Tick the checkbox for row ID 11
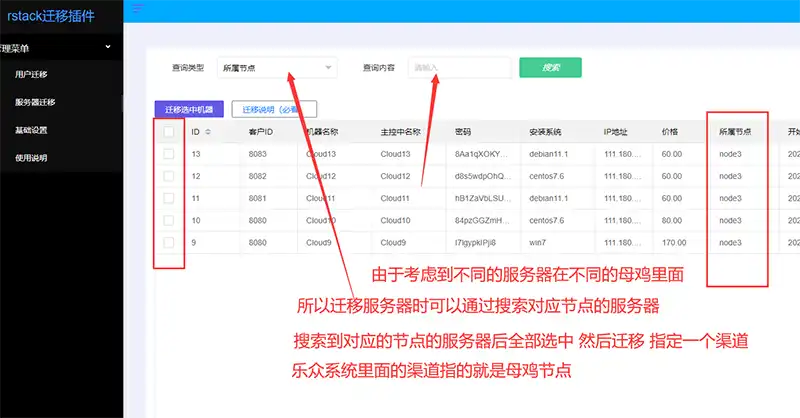 [x=169, y=198]
